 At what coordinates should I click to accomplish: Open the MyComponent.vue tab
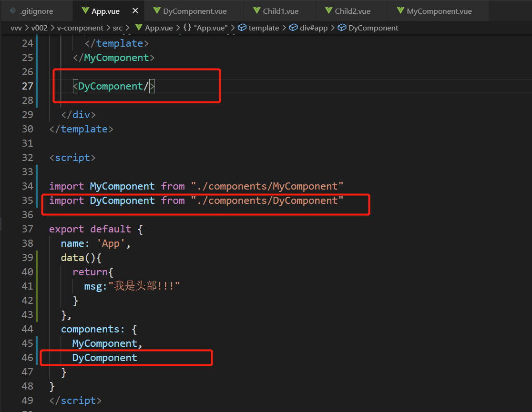(439, 11)
